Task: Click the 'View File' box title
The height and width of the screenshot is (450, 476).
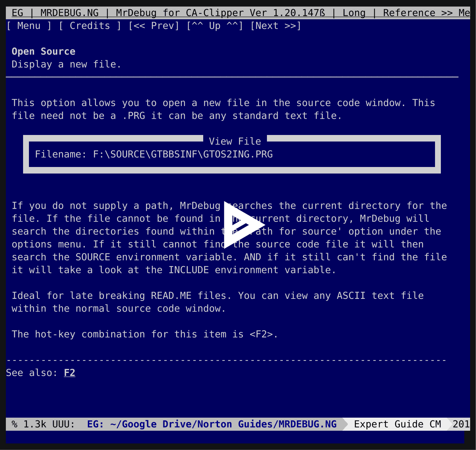Action: (x=235, y=142)
